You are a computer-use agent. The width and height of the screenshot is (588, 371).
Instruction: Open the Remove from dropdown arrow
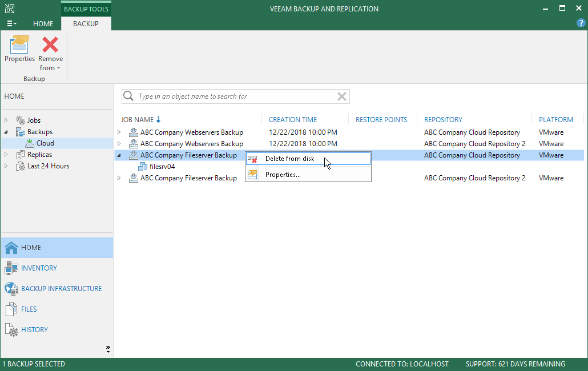coord(58,68)
